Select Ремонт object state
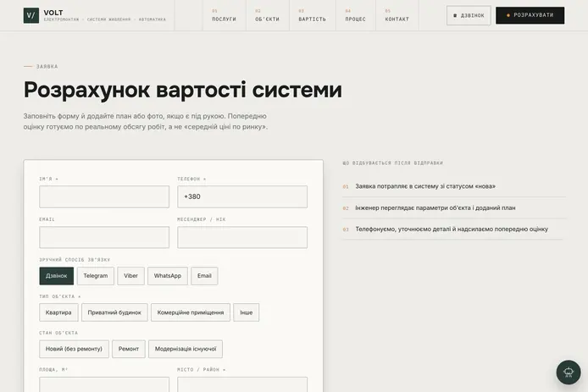The image size is (588, 392). 129,349
